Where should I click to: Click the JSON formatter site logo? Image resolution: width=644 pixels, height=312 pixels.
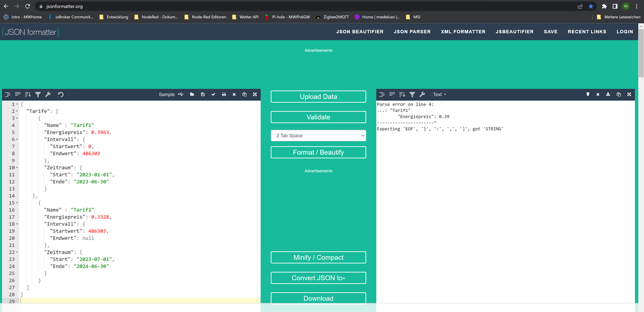[x=30, y=32]
